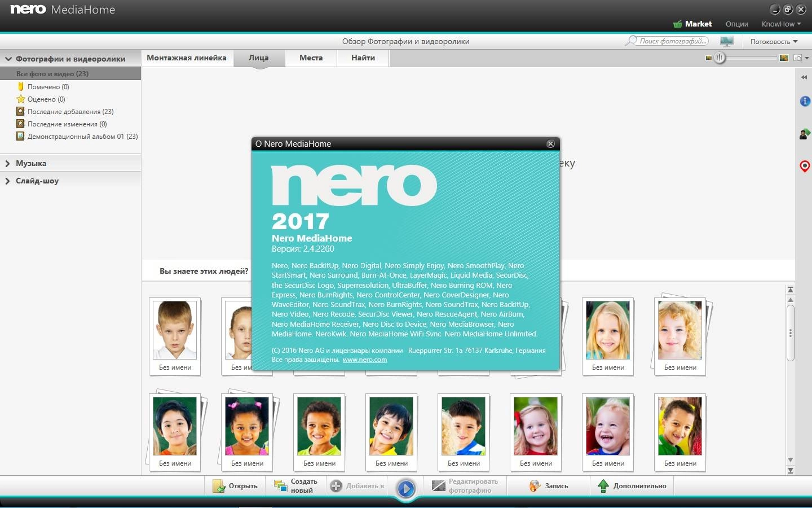Screen dimensions: 812x508
Task: Click the magnifier icon beside the search
Action: (x=632, y=41)
